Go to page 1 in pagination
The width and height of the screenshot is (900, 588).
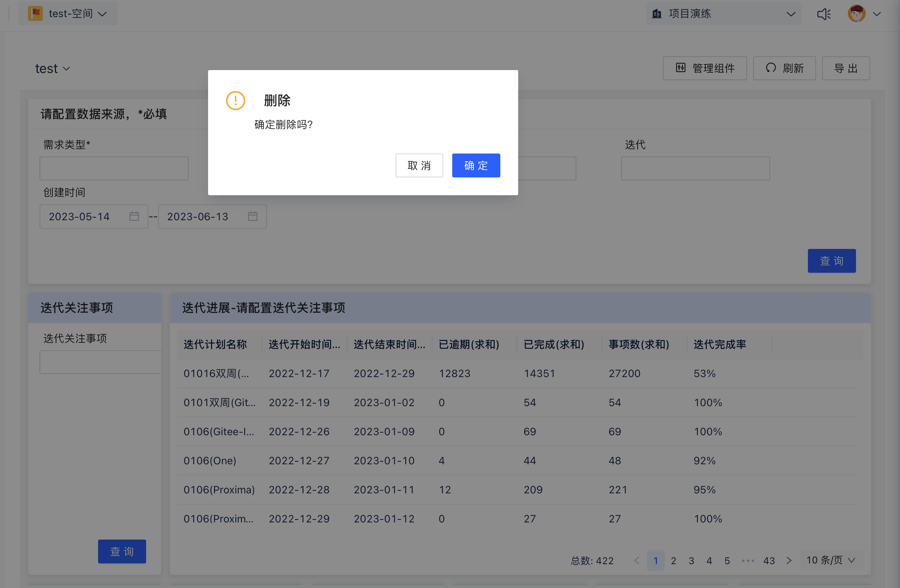656,560
